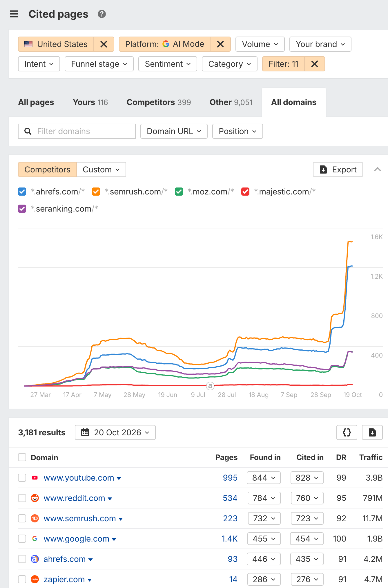Switch to the Other 9,051 tab
The image size is (388, 588).
coord(231,102)
